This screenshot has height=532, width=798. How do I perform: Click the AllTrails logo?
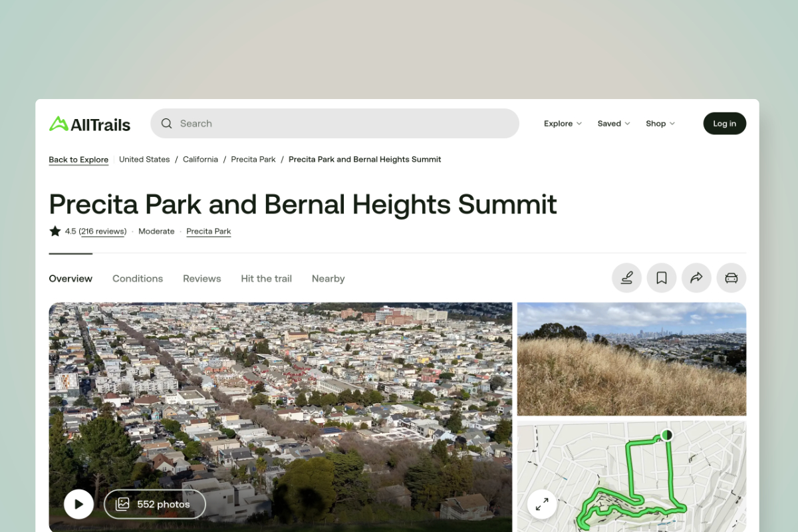[x=89, y=123]
